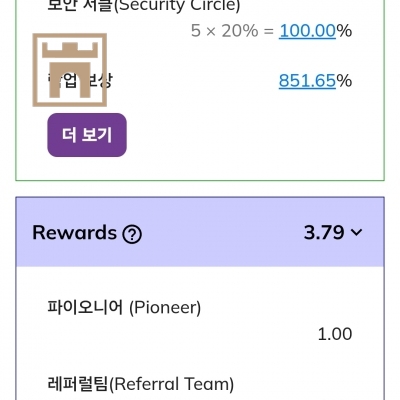Expand the Rewards chevron arrow

click(356, 232)
